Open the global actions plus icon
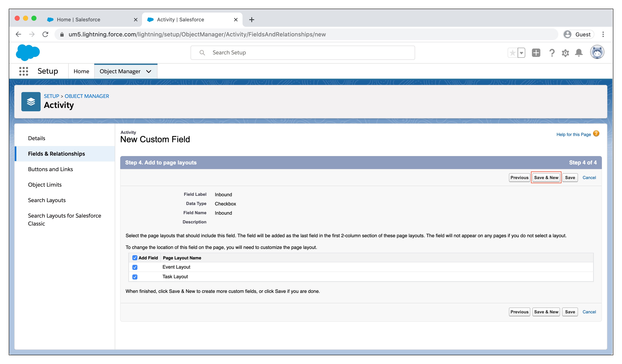Screen dimensions: 622x364 (536, 53)
